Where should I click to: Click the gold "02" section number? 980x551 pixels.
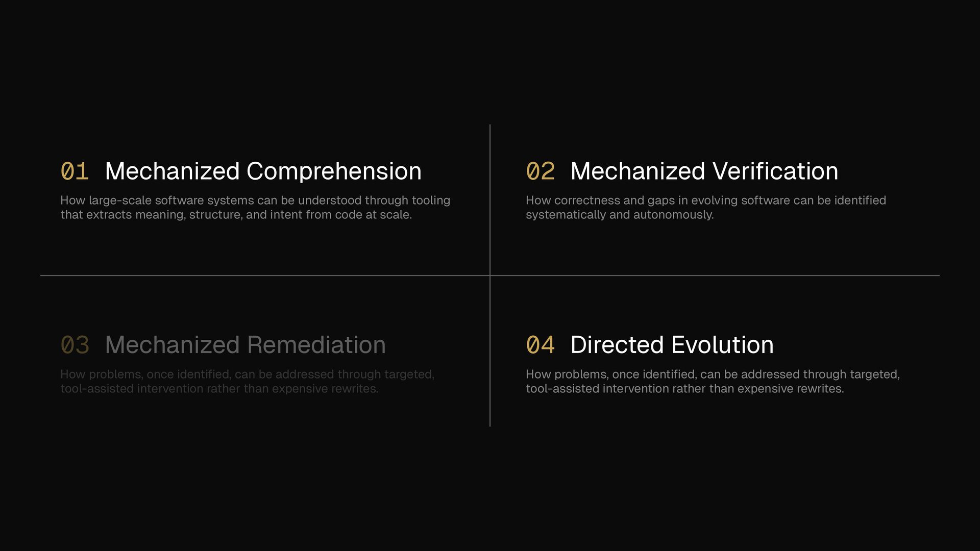(x=540, y=171)
